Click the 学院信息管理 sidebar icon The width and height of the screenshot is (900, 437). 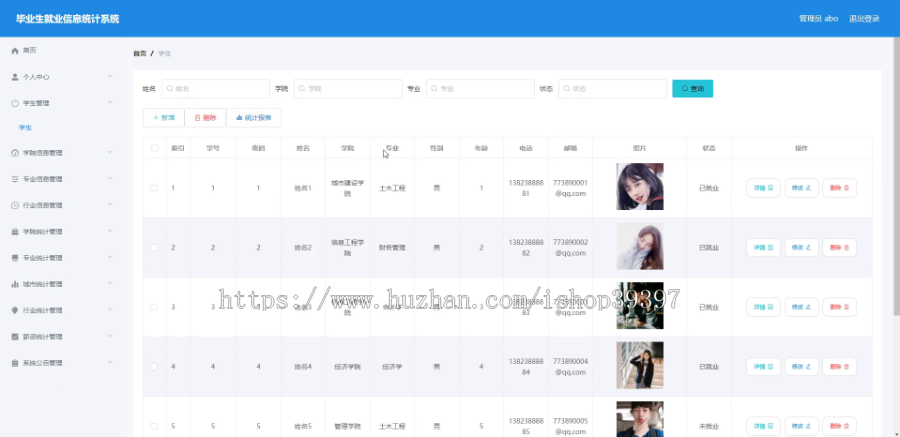click(15, 153)
